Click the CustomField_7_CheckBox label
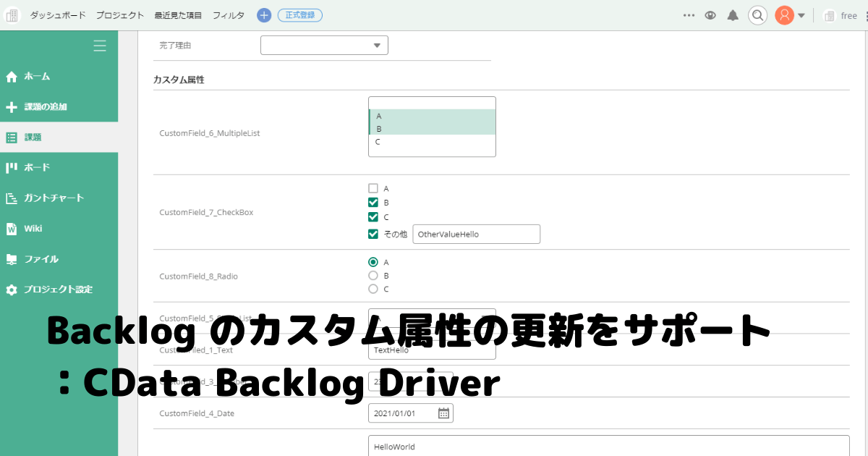This screenshot has width=868, height=456. pyautogui.click(x=206, y=213)
